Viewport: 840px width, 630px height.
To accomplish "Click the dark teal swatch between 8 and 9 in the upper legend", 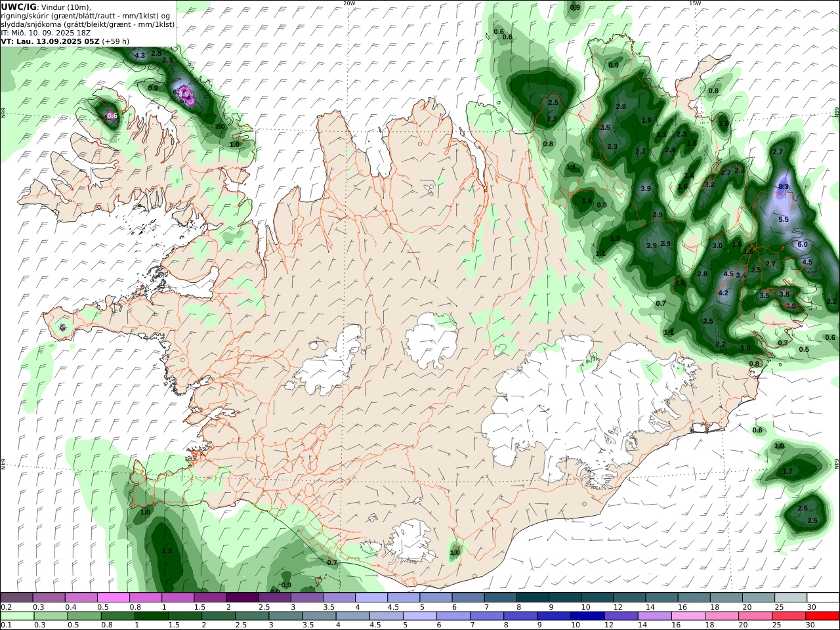I will pos(533,597).
